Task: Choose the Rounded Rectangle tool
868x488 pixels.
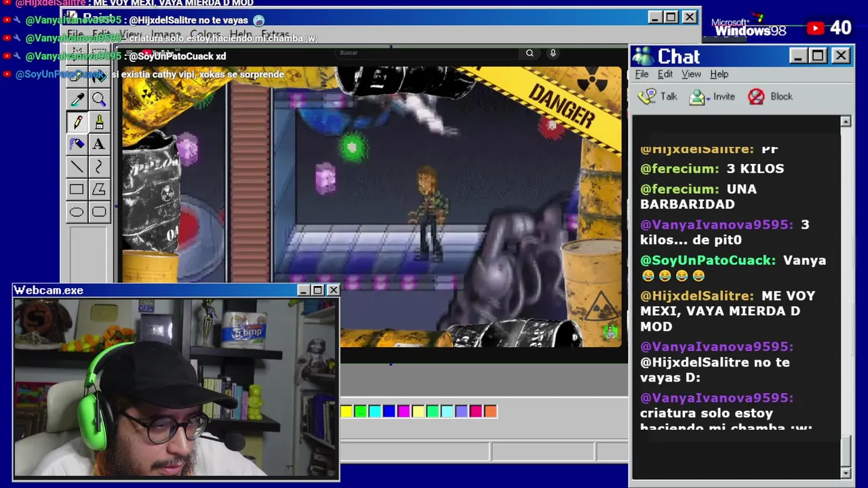Action: click(99, 212)
